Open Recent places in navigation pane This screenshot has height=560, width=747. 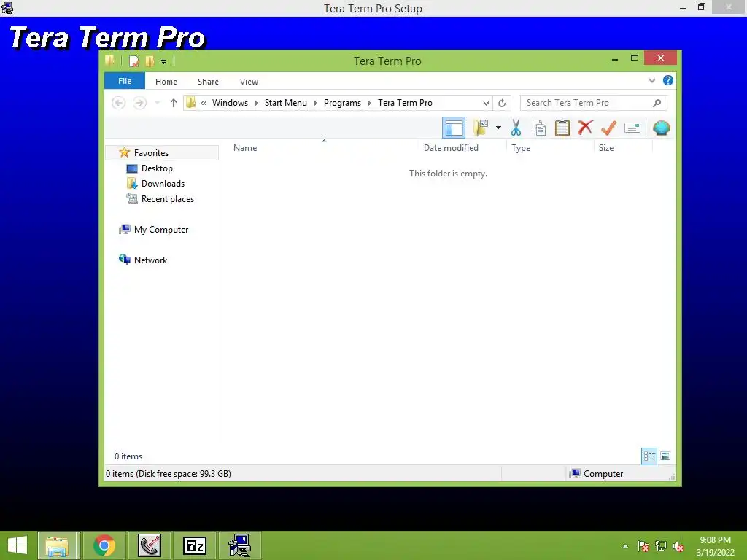click(167, 199)
